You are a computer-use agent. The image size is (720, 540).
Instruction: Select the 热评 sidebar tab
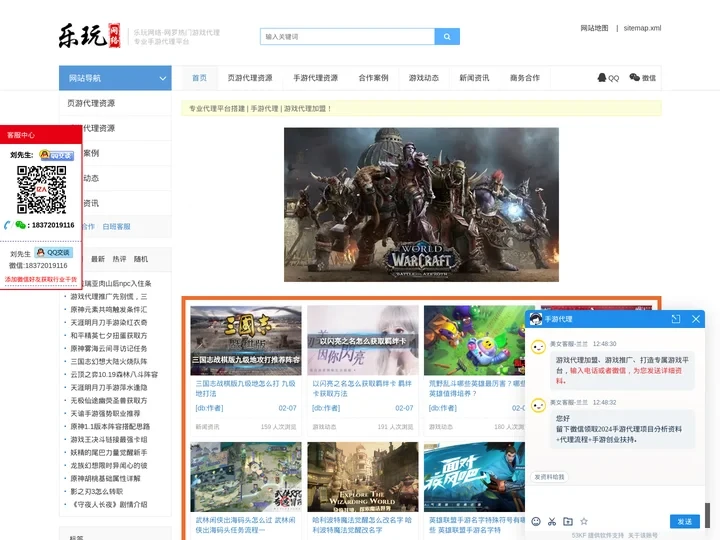[119, 259]
